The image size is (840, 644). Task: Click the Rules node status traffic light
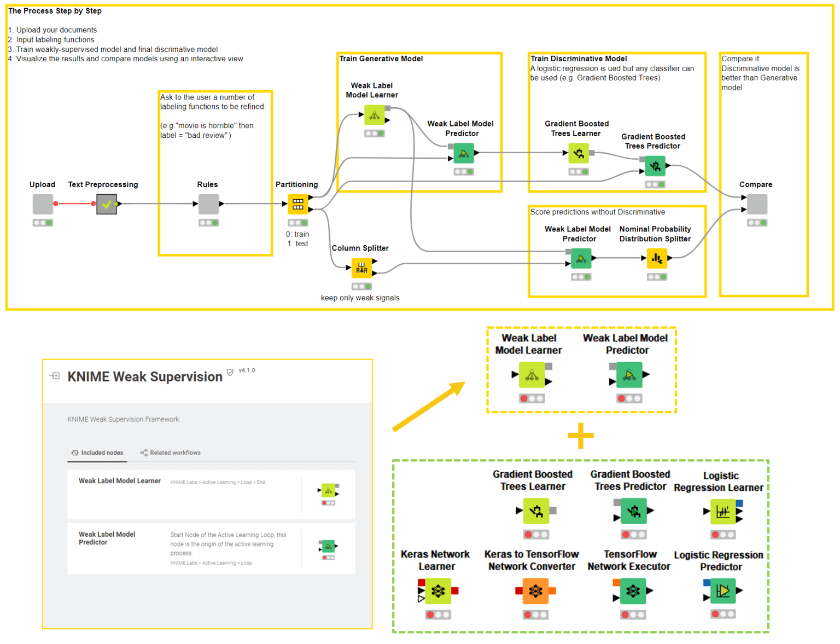tap(208, 223)
